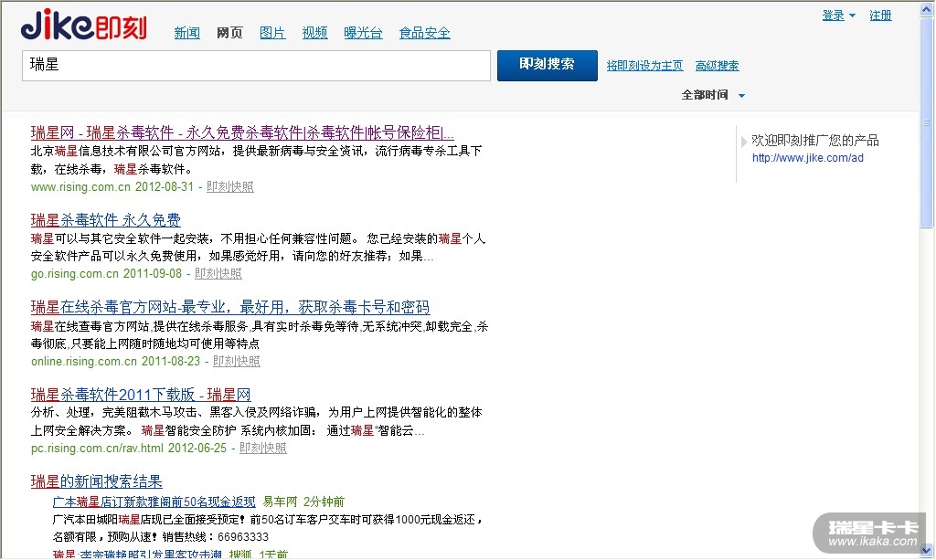Click the 注册 register link
This screenshot has width=936, height=560.
pyautogui.click(x=880, y=16)
